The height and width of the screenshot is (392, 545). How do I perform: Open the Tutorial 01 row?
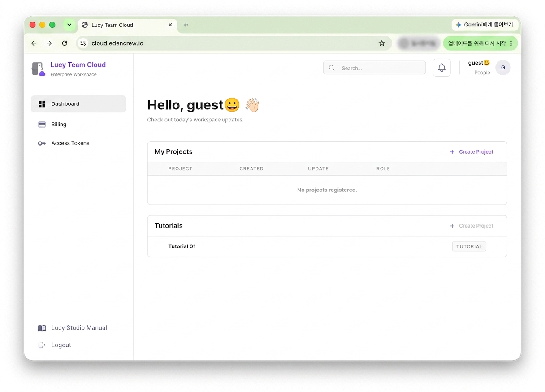pos(327,246)
